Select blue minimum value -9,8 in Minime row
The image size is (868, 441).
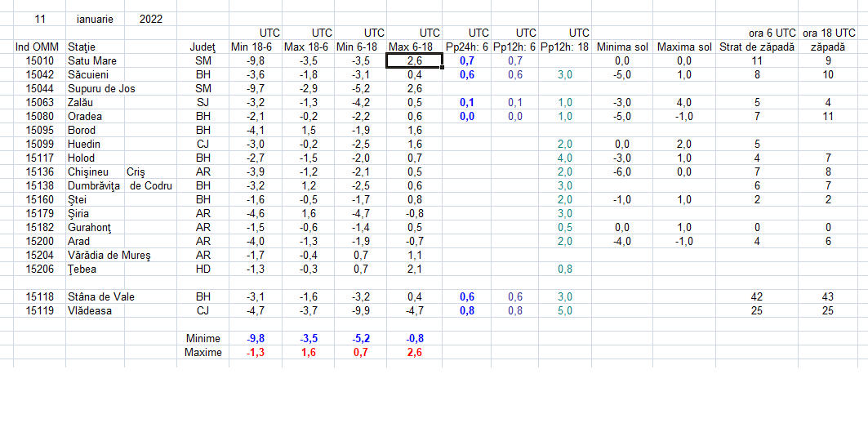[256, 339]
